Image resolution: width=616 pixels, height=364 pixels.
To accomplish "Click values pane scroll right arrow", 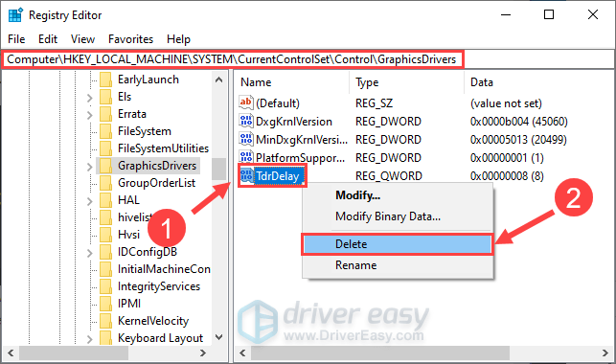I will [605, 353].
